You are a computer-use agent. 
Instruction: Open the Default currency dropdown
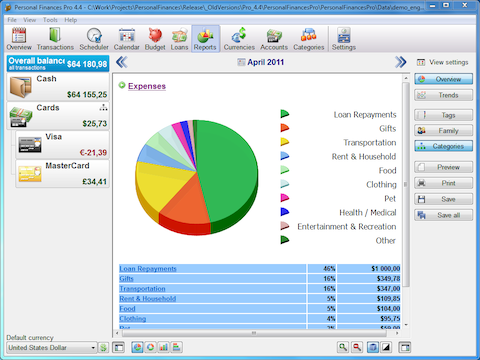52,348
